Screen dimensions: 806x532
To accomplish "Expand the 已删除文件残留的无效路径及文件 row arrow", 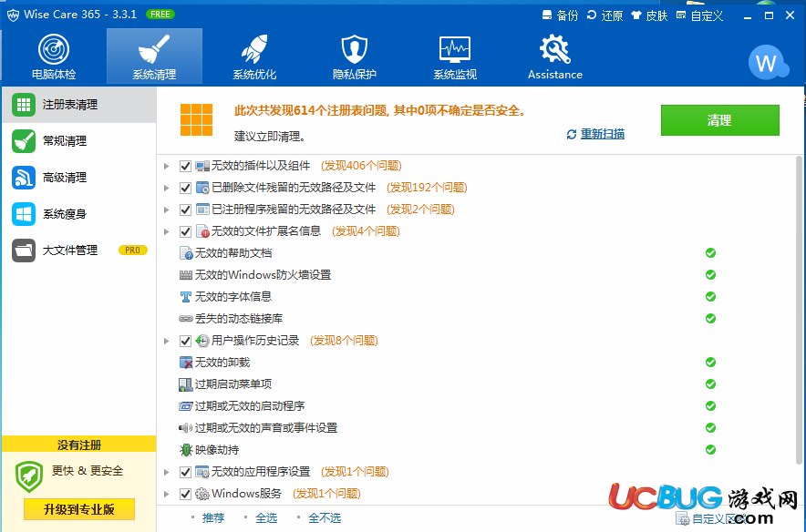I will [x=166, y=188].
